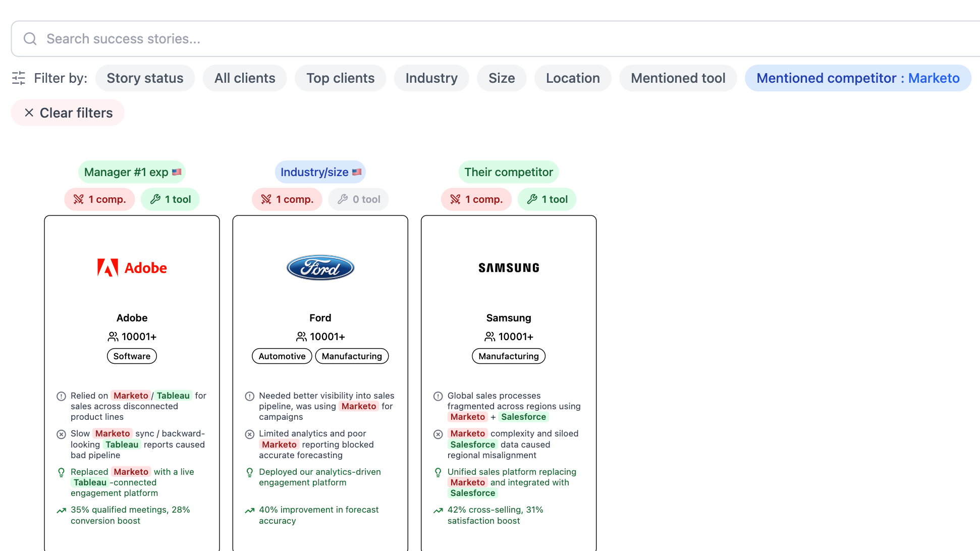The height and width of the screenshot is (551, 980).
Task: Open the Industry filter
Action: click(431, 78)
